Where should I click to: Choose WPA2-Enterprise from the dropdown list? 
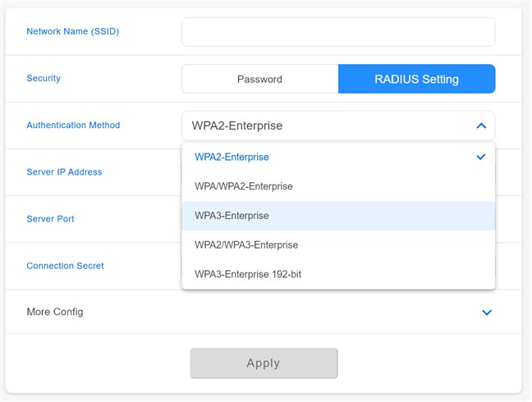point(232,157)
